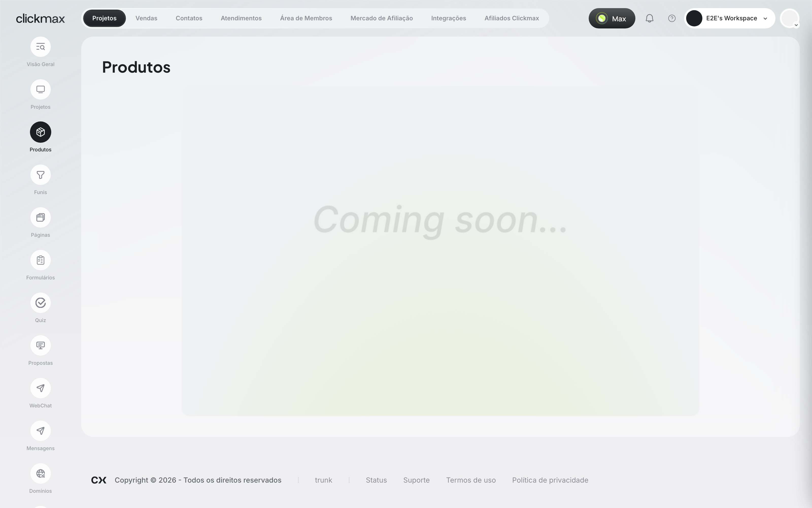Open Funis funnel icon in sidebar

41,175
